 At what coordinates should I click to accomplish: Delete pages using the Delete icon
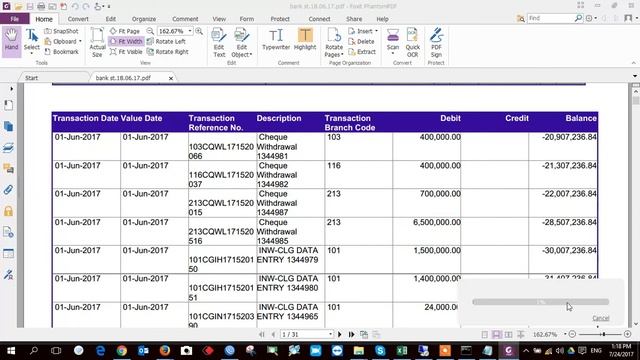click(x=361, y=41)
